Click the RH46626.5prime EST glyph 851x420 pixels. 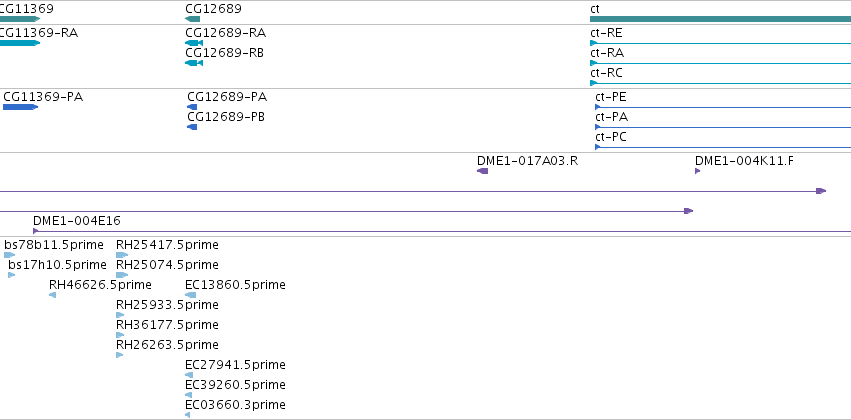point(53,295)
